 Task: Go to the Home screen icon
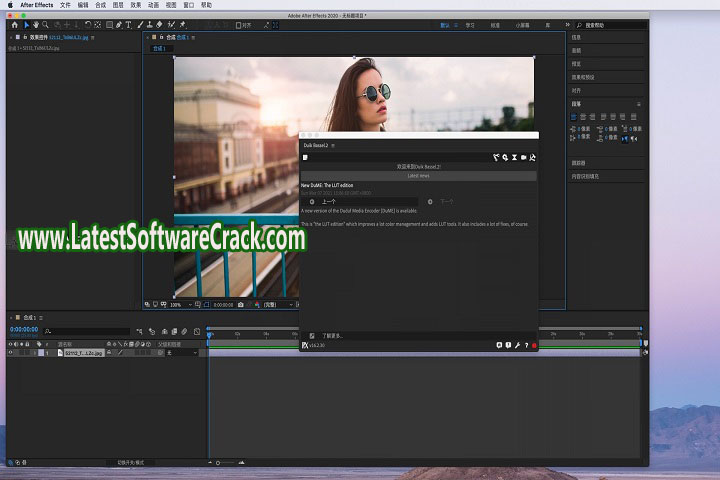tap(15, 25)
